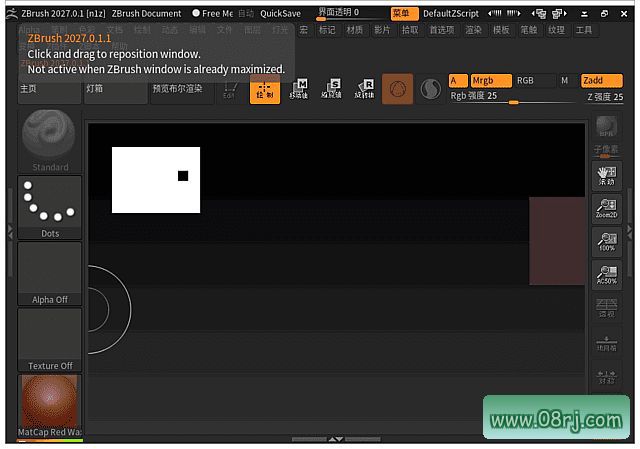The image size is (640, 449).
Task: Adjust the Z 强度 25 slider
Action: [604, 97]
